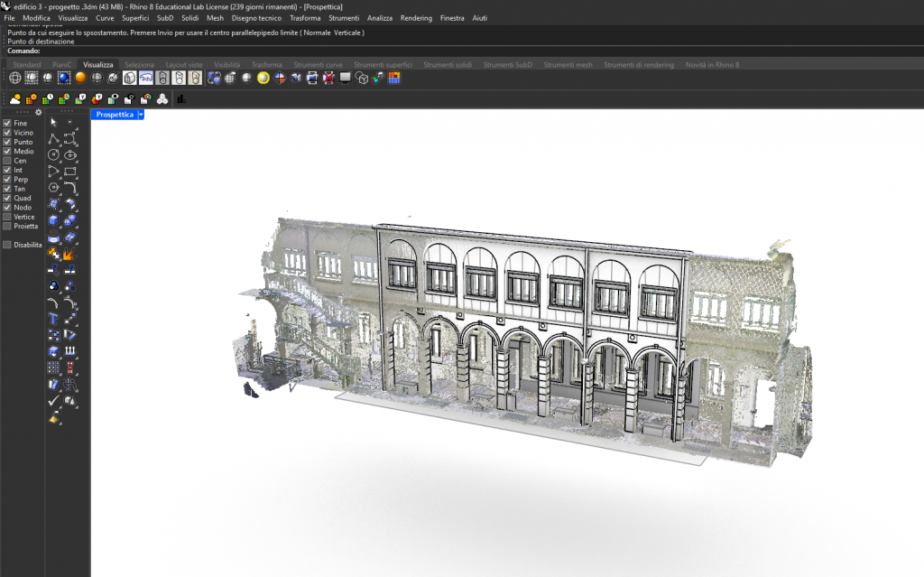Enable the Cen object snap

[x=7, y=161]
